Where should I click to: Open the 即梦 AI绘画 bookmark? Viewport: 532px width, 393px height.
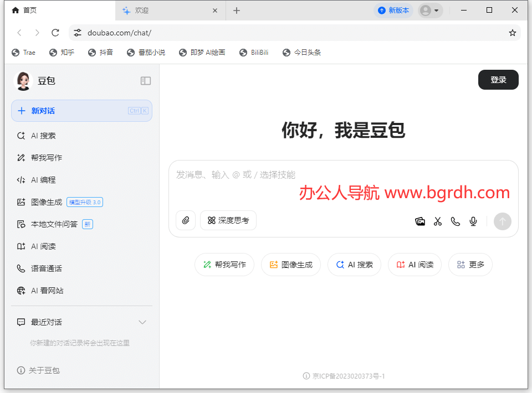(x=202, y=53)
